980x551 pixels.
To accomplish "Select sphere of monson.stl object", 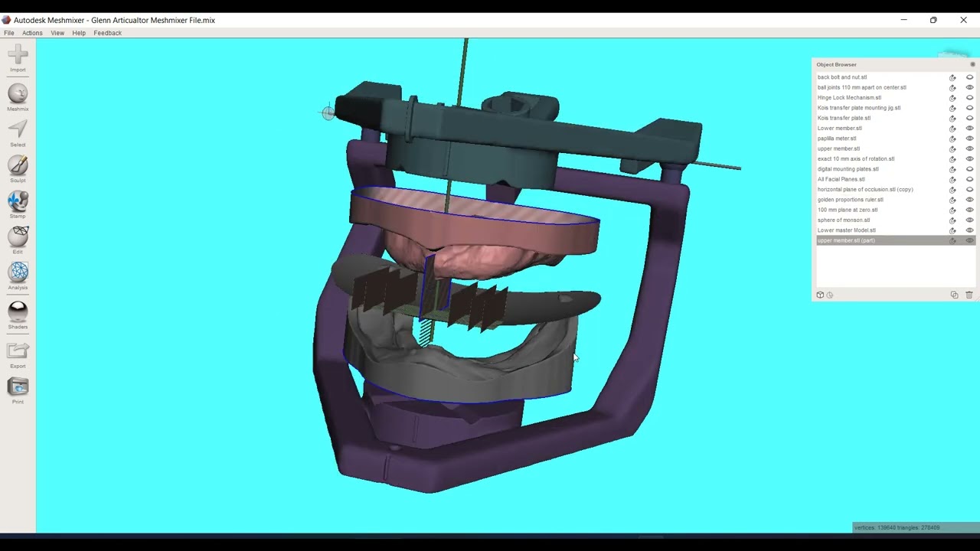I will tap(844, 220).
